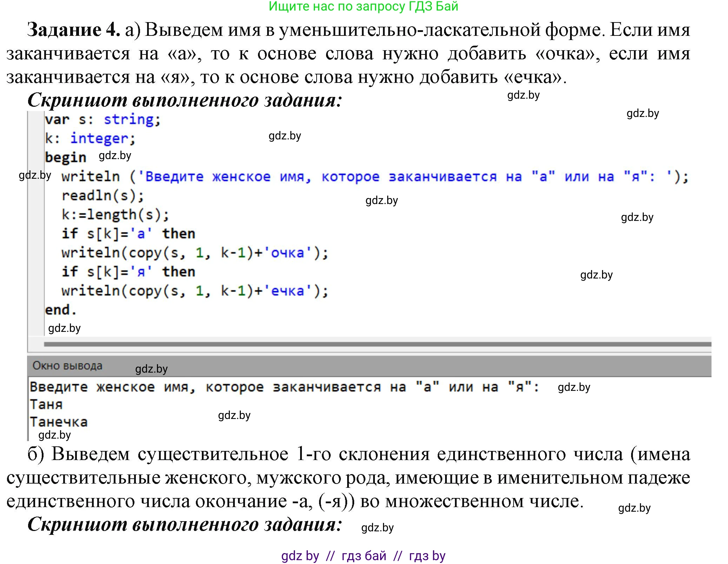The image size is (728, 564).
Task: Click the 'k:=length(s);' code line
Action: click(x=115, y=215)
